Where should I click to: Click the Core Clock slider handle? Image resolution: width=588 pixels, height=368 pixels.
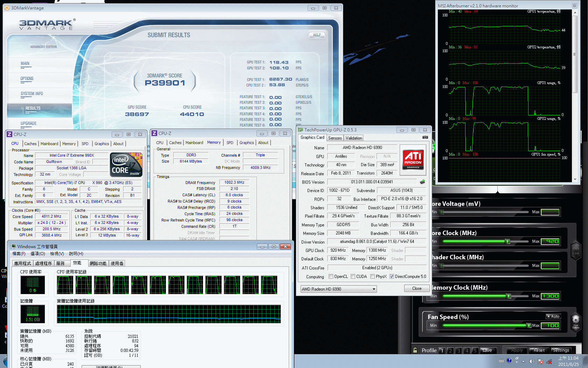tap(508, 241)
